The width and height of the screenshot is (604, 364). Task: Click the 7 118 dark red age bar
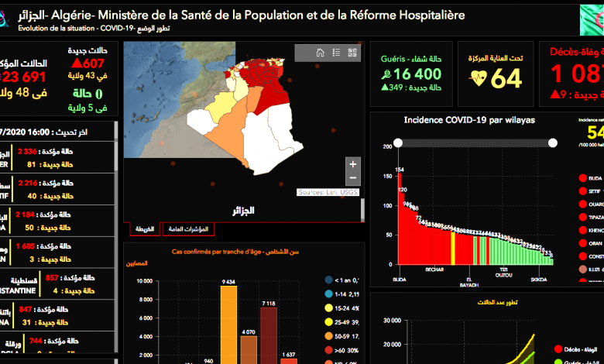pos(269,335)
